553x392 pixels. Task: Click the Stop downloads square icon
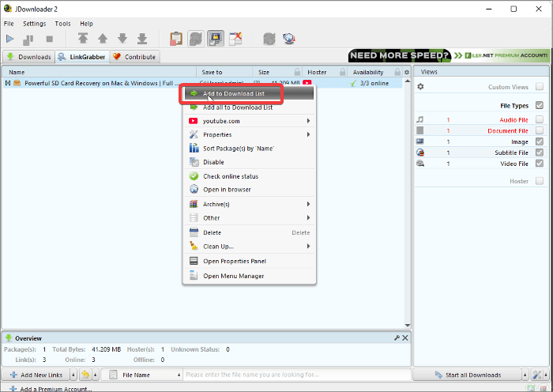click(50, 38)
